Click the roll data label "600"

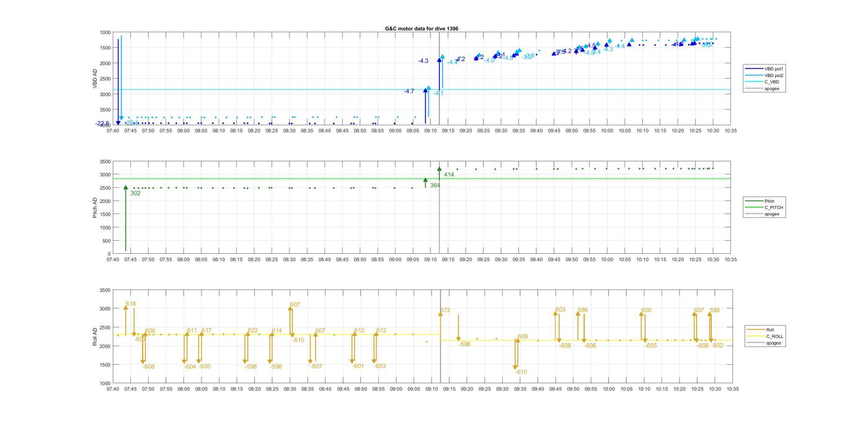coord(647,310)
